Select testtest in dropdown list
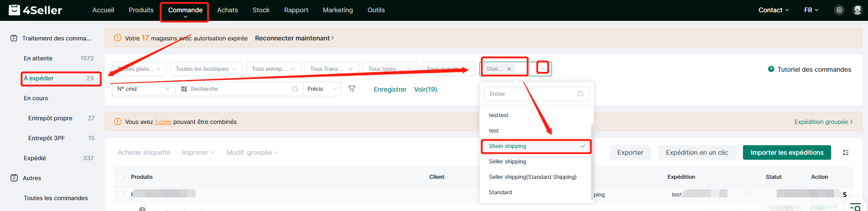 click(535, 115)
